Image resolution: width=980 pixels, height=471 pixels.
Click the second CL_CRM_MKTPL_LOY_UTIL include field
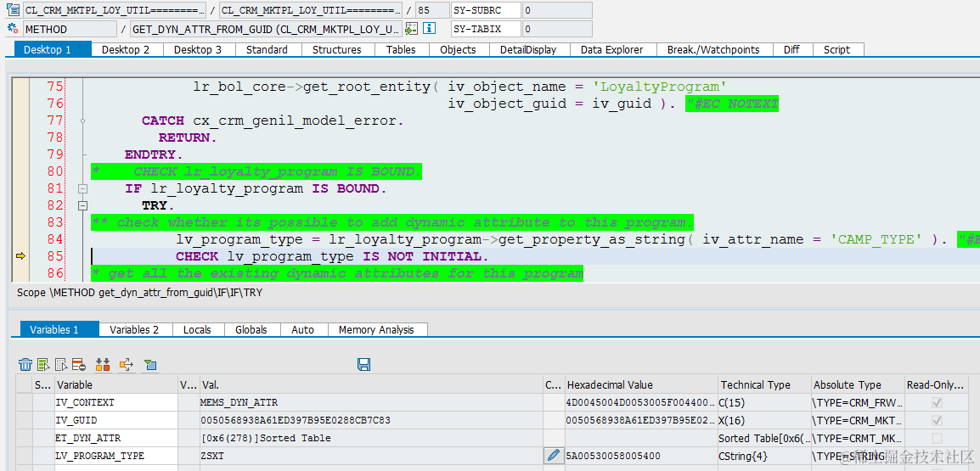311,10
